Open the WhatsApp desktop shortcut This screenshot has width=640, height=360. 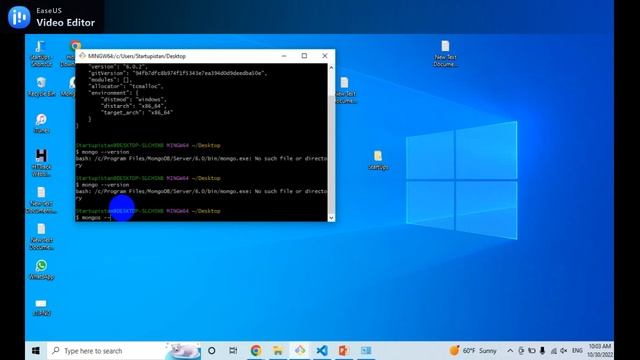pos(41,269)
